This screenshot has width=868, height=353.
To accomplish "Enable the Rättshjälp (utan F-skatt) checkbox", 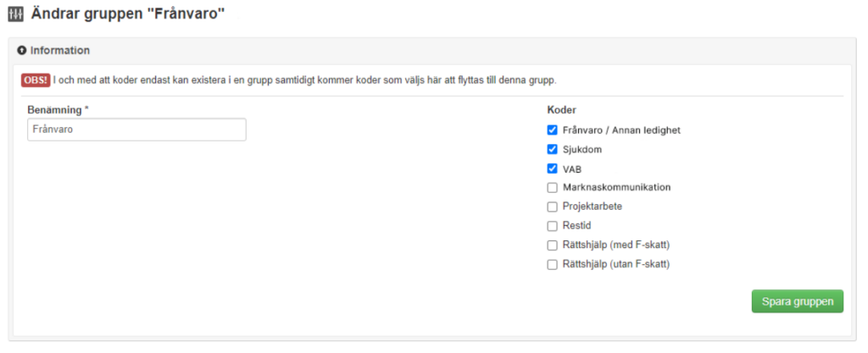I will pos(553,264).
